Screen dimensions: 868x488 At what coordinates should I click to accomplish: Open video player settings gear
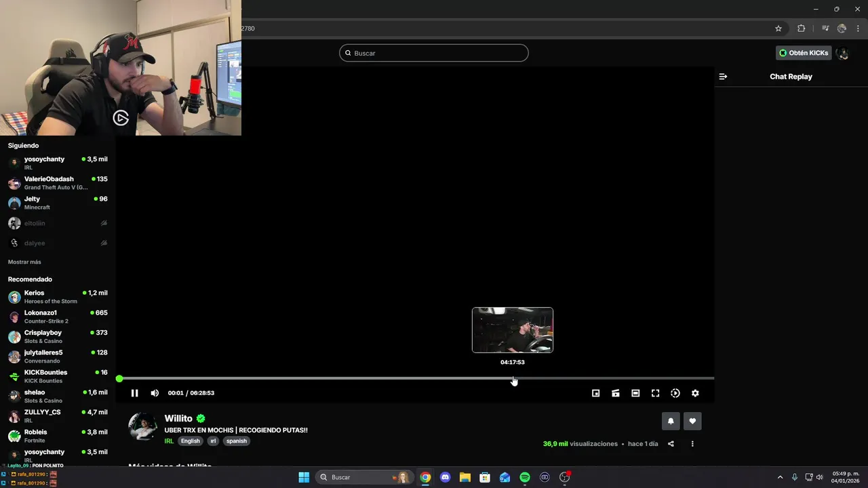coord(695,393)
